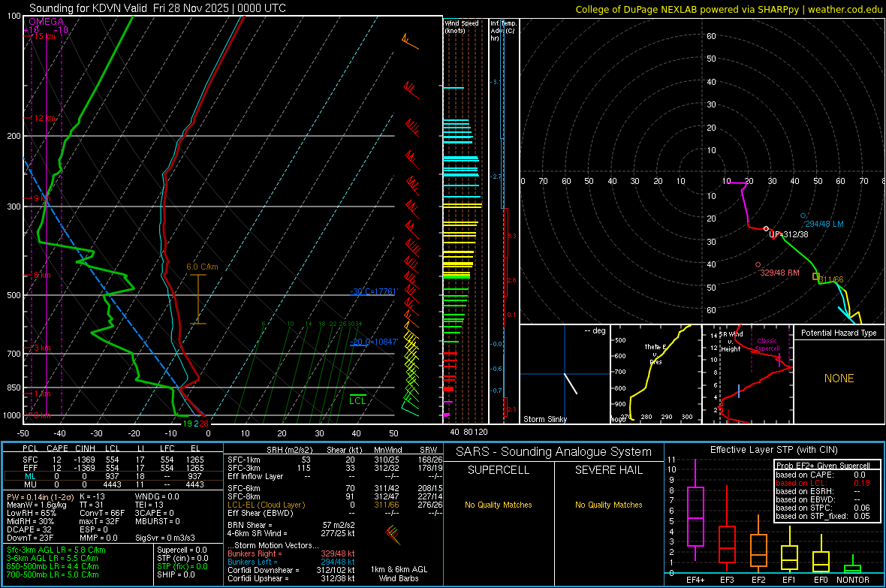886x588 pixels.
Task: Click the LowRH = 65% value
Action: pyautogui.click(x=32, y=513)
